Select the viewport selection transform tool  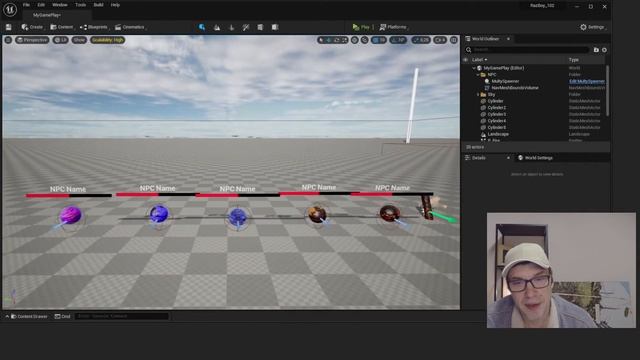321,40
